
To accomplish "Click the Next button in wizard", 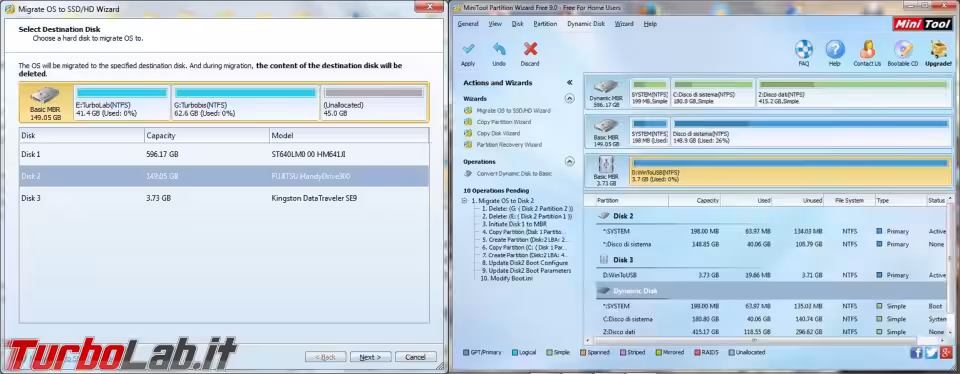I will (370, 357).
